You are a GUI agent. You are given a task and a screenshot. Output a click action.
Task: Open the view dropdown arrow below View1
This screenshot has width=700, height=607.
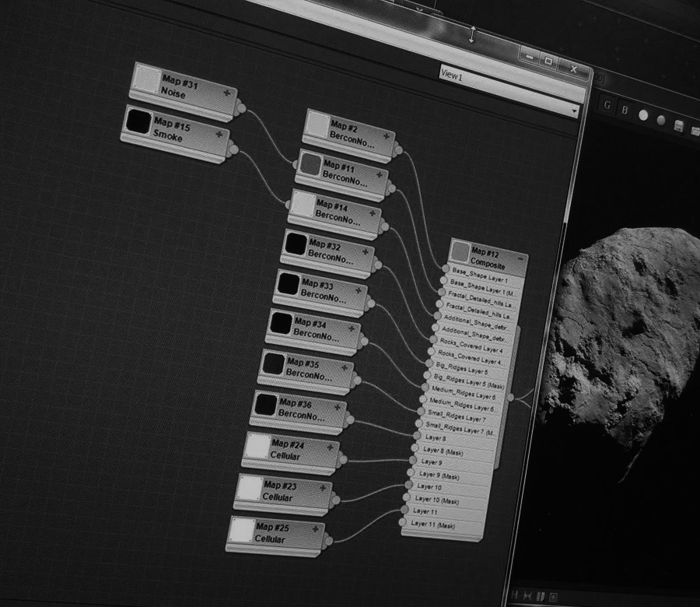pyautogui.click(x=575, y=110)
